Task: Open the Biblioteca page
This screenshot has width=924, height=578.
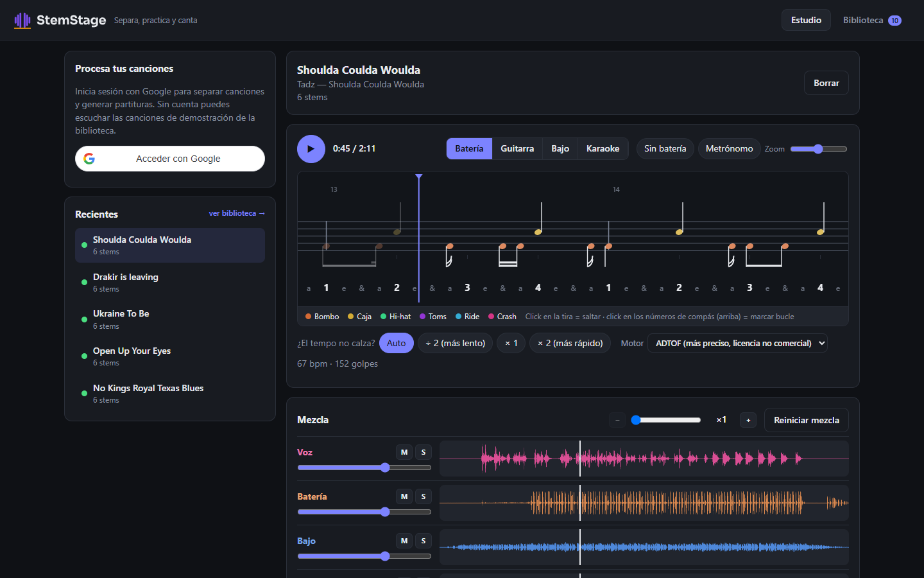Action: pyautogui.click(x=872, y=20)
